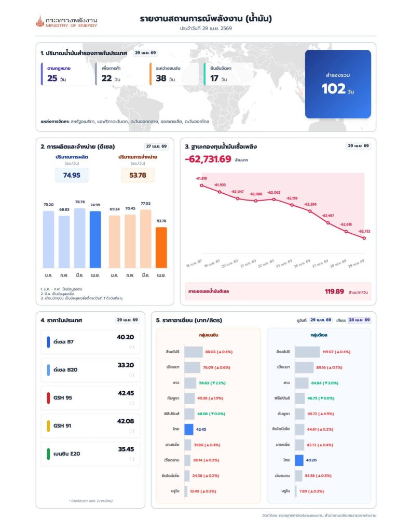Image resolution: width=411 pixels, height=532 pixels.
Task: Select the ตามกฎหมาย 25 วัน reserve card
Action: coord(65,74)
